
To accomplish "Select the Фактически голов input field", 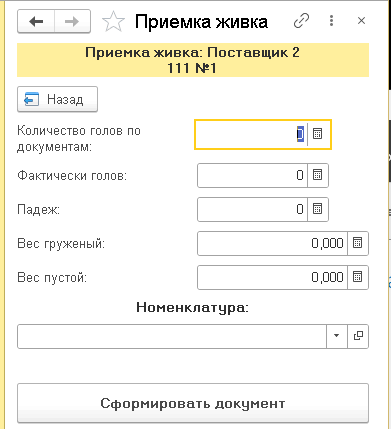I will [253, 175].
